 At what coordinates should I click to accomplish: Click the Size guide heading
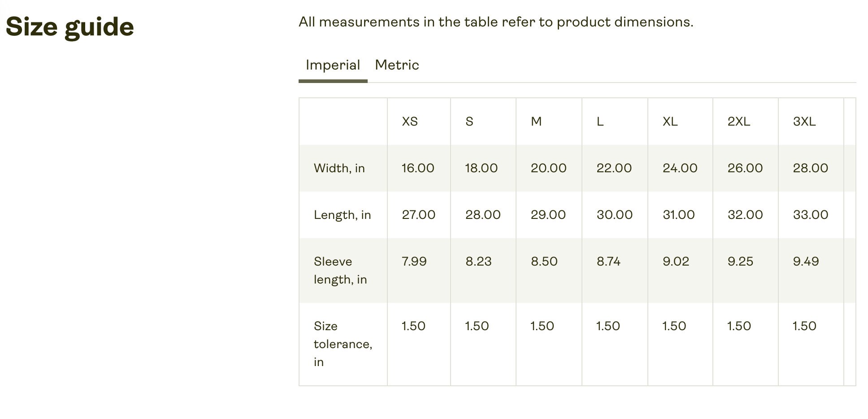click(x=70, y=27)
